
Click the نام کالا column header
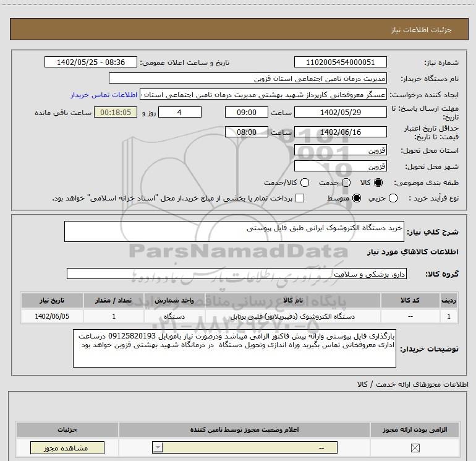click(293, 300)
